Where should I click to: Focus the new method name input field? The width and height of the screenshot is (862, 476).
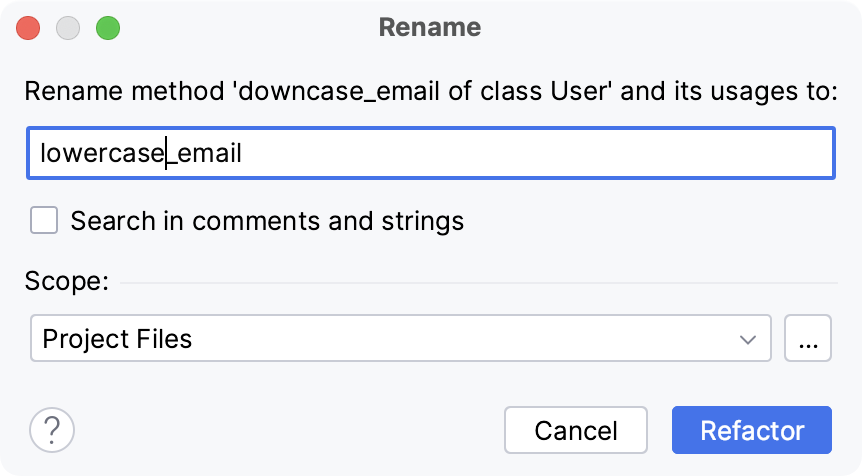pos(431,154)
